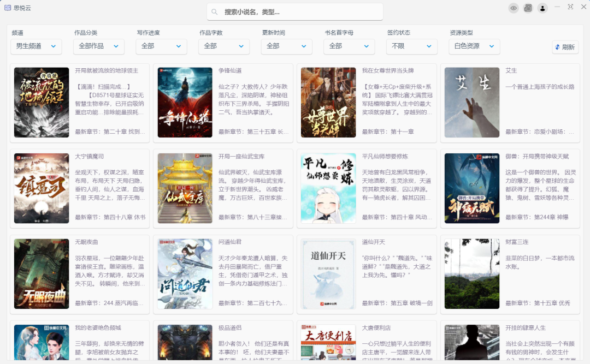Open the 更新时间 dropdown
Image resolution: width=590 pixels, height=364 pixels.
pos(286,46)
